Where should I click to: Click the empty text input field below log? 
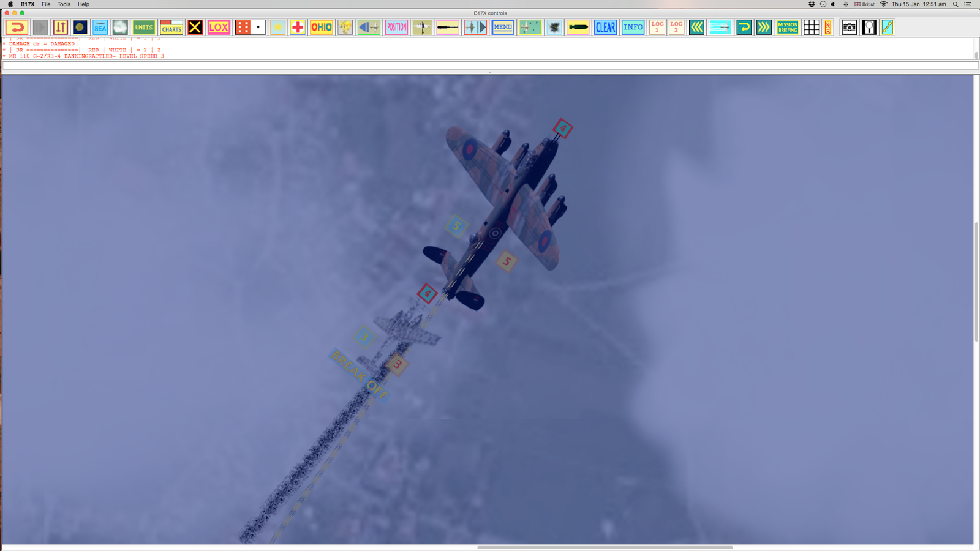click(490, 66)
